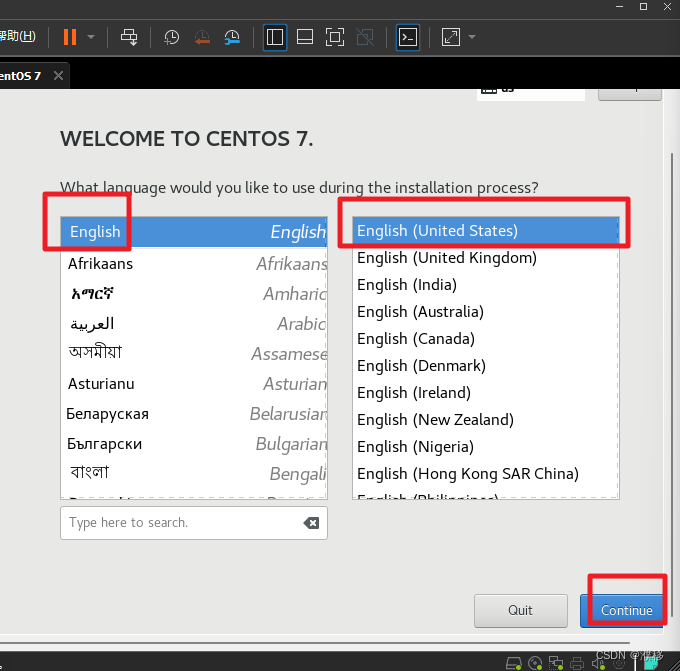Screen dimensions: 680x671
Task: Choose English (India) locale
Action: click(x=486, y=285)
